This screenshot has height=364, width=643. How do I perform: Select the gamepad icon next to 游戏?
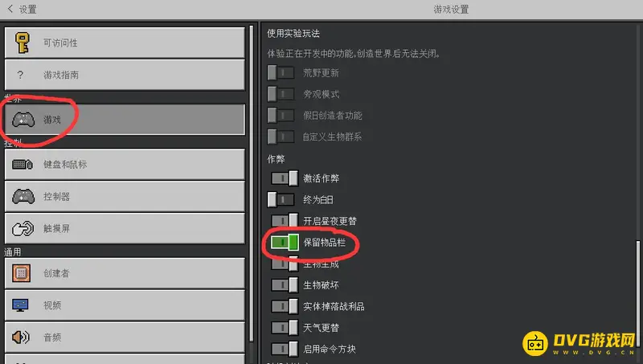(x=23, y=120)
